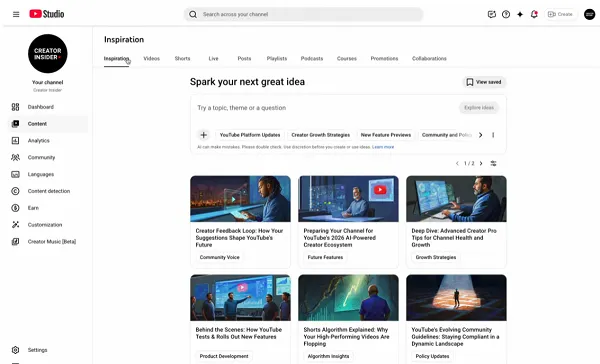Viewport: 600px width, 364px height.
Task: Select New Feature Previews chip
Action: (386, 135)
